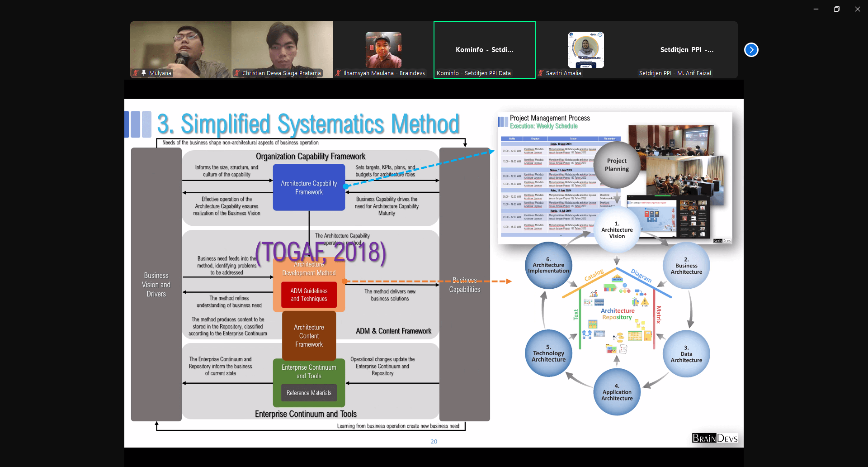Show next participants with blue arrow button
868x467 pixels.
point(751,50)
